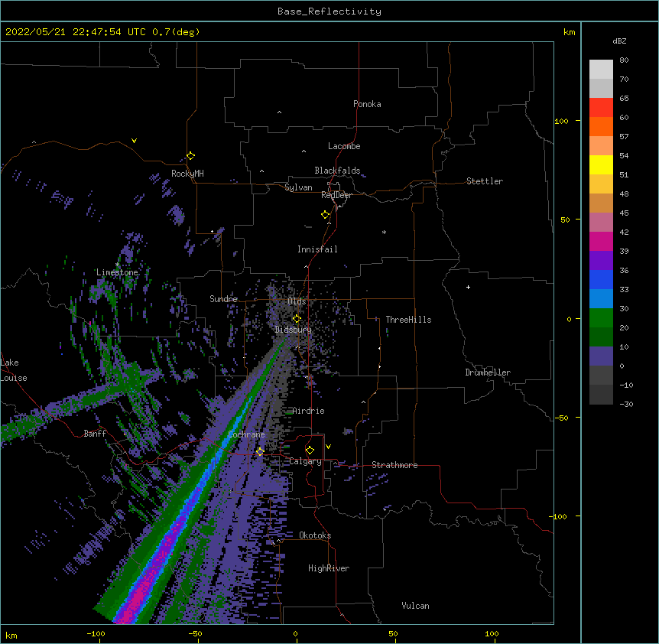Click the Okotoks label
This screenshot has height=644, width=659.
[x=315, y=535]
